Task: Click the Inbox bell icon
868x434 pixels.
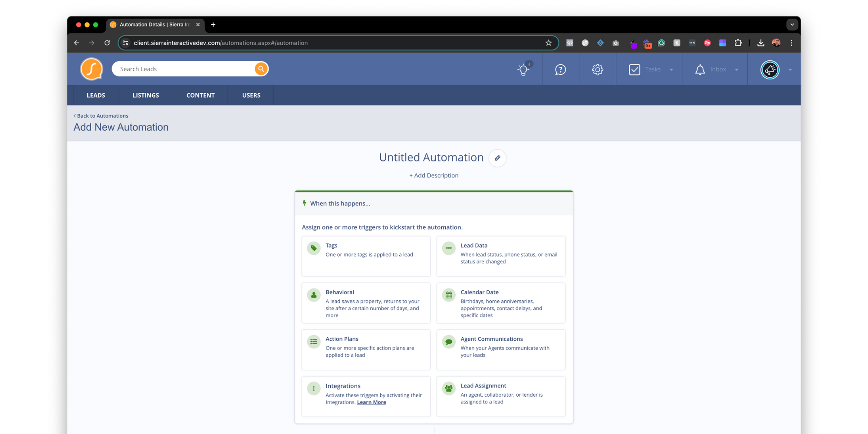Action: click(700, 69)
